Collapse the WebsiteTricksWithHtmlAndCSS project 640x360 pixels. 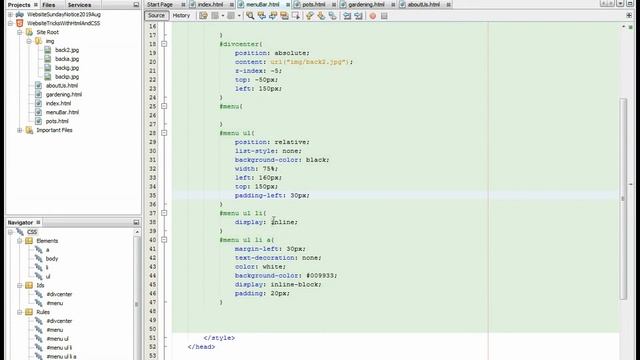[x=11, y=23]
